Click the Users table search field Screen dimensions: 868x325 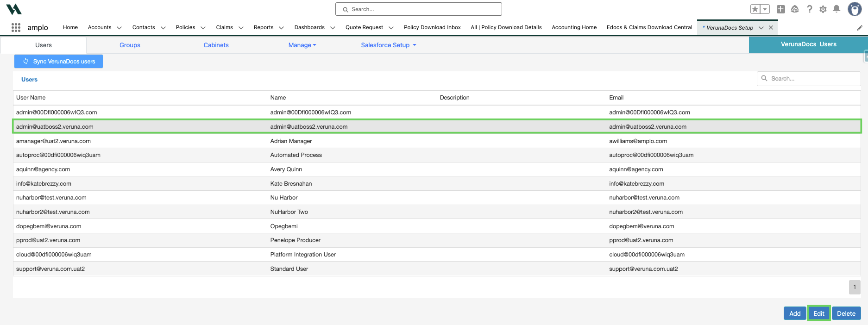(x=809, y=79)
